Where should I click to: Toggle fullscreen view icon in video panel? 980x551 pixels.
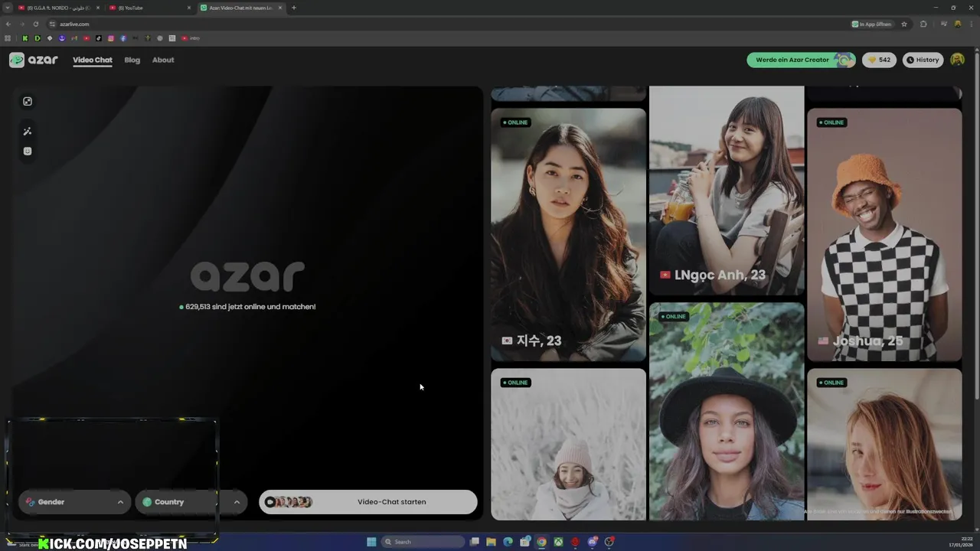coord(28,101)
